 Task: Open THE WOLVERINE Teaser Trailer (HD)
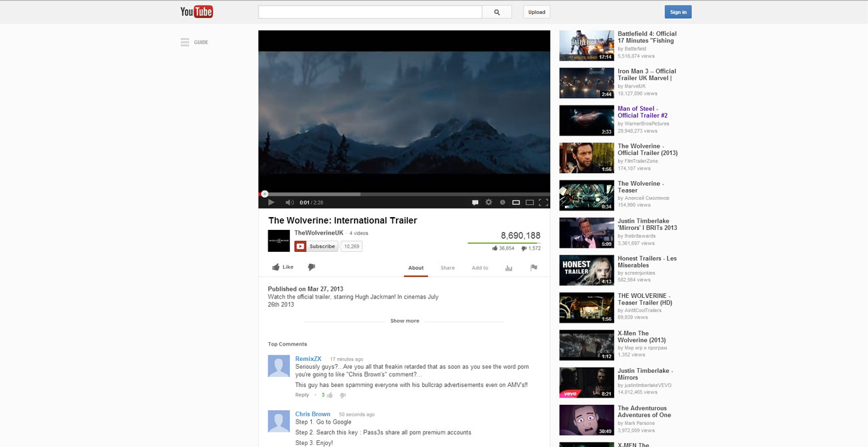645,299
